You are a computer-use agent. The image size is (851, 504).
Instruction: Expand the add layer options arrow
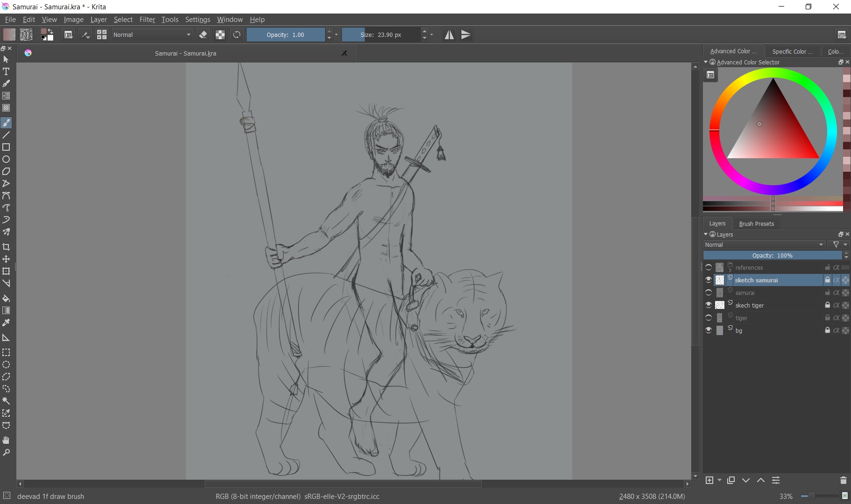[719, 480]
